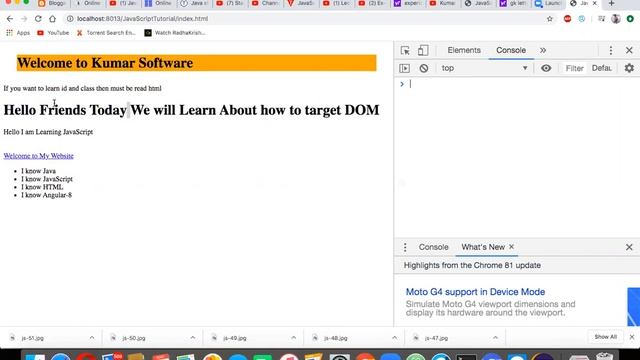Viewport: 640px width, 360px height.
Task: Select the What's New drawer tab
Action: pyautogui.click(x=483, y=247)
